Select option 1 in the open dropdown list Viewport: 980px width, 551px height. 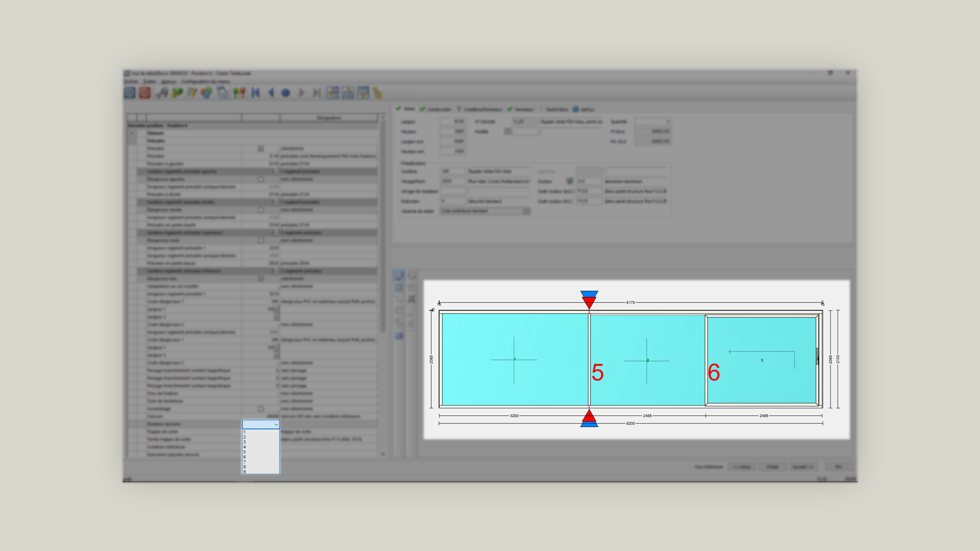click(x=260, y=432)
